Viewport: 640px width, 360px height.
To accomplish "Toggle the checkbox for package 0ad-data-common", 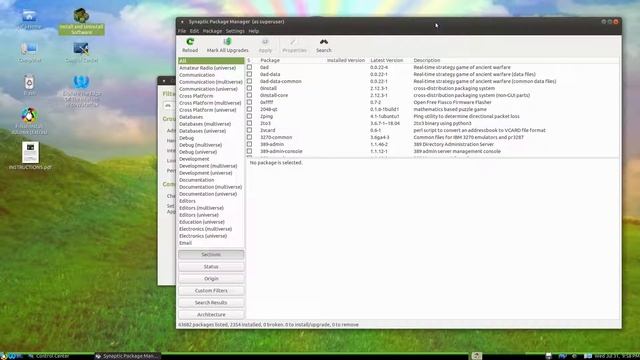I will click(249, 81).
